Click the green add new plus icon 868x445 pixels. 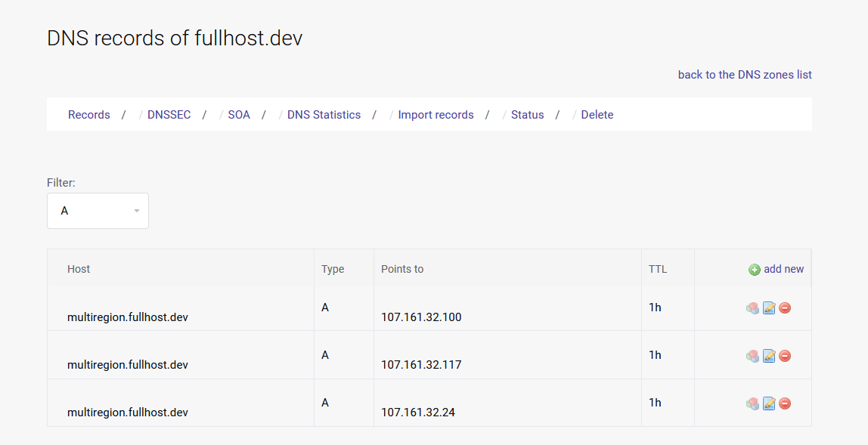[754, 270]
